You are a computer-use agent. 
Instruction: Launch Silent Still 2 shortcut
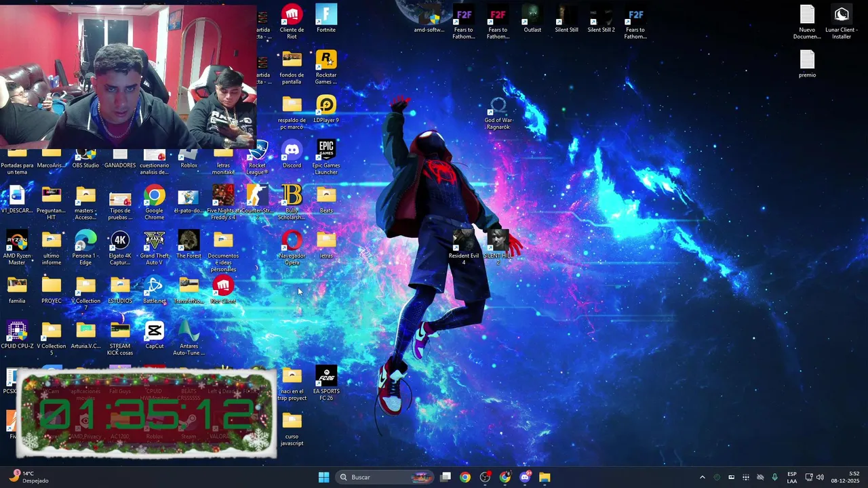pyautogui.click(x=601, y=19)
